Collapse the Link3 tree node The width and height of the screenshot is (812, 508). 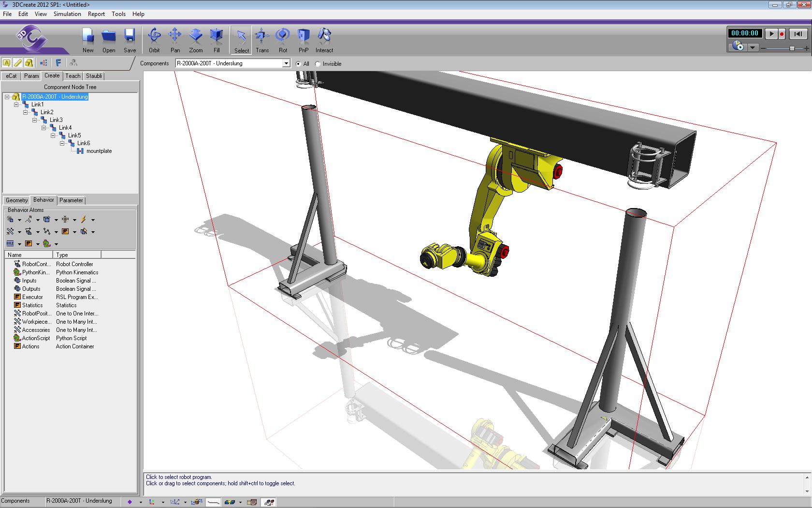click(35, 120)
